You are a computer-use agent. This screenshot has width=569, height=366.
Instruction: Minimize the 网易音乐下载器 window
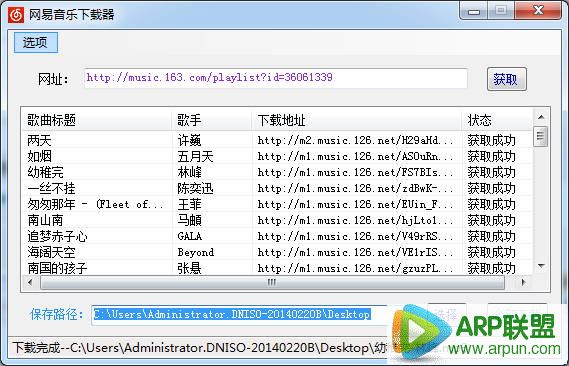tap(474, 11)
